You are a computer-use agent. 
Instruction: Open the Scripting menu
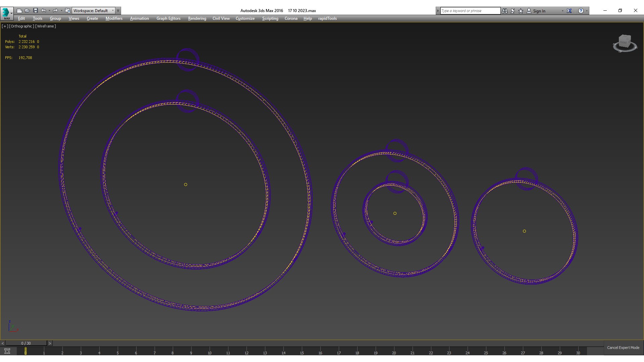270,18
